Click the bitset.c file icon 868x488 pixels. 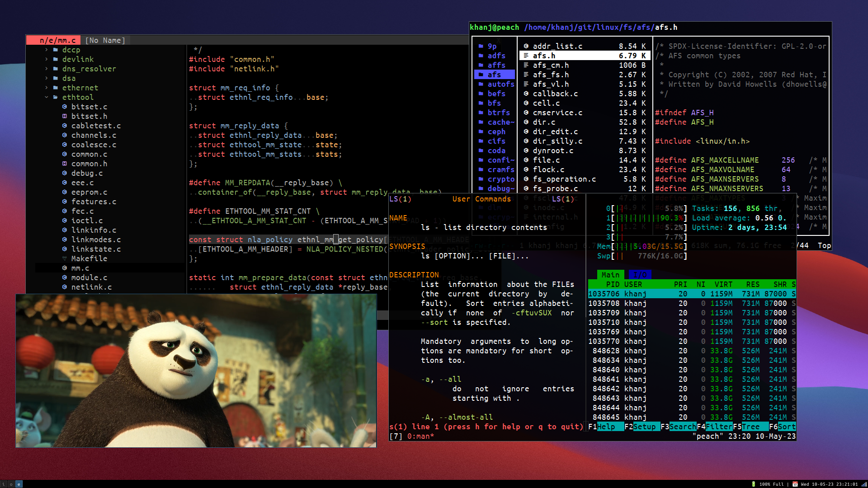(x=65, y=107)
